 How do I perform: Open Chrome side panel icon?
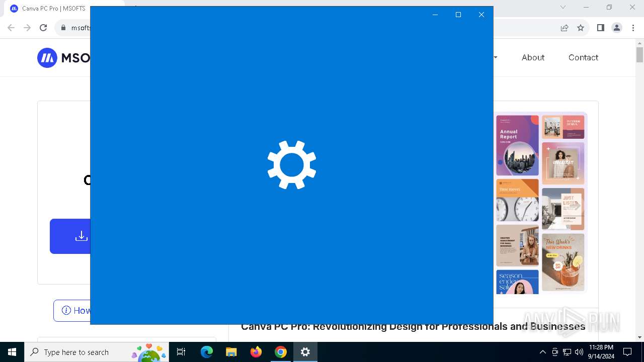pyautogui.click(x=600, y=28)
